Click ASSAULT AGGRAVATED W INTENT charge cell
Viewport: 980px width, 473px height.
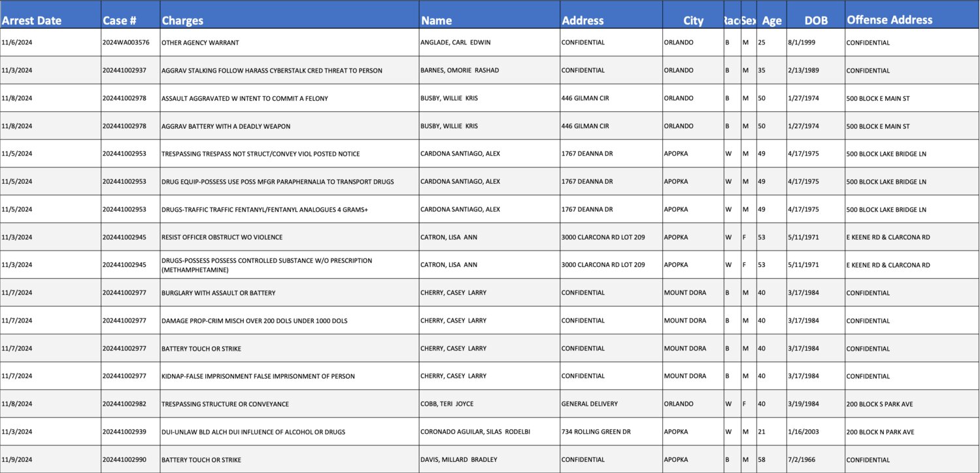pyautogui.click(x=289, y=98)
